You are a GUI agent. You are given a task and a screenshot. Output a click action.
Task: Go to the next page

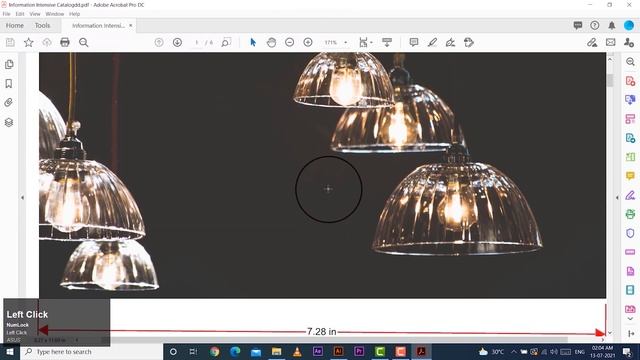click(x=177, y=42)
